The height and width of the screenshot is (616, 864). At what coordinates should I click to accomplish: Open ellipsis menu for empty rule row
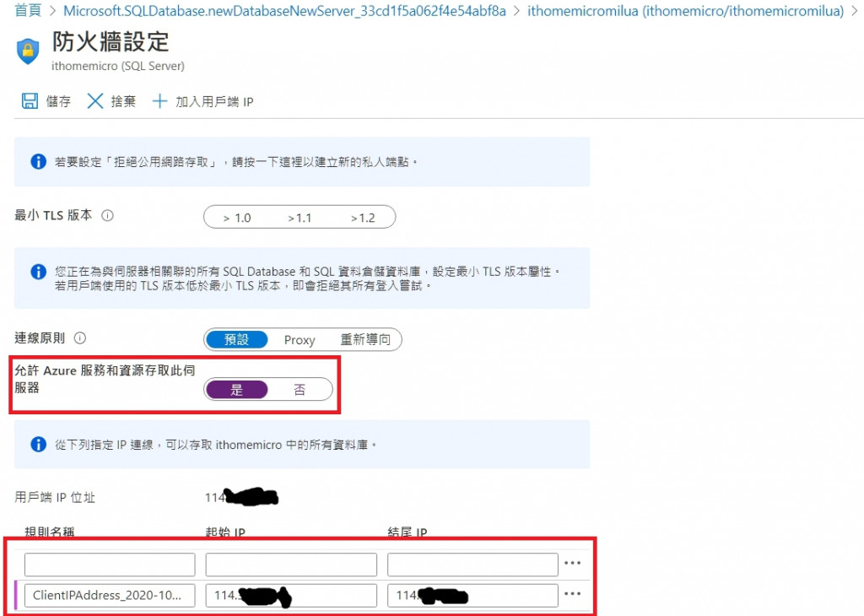pos(573,563)
